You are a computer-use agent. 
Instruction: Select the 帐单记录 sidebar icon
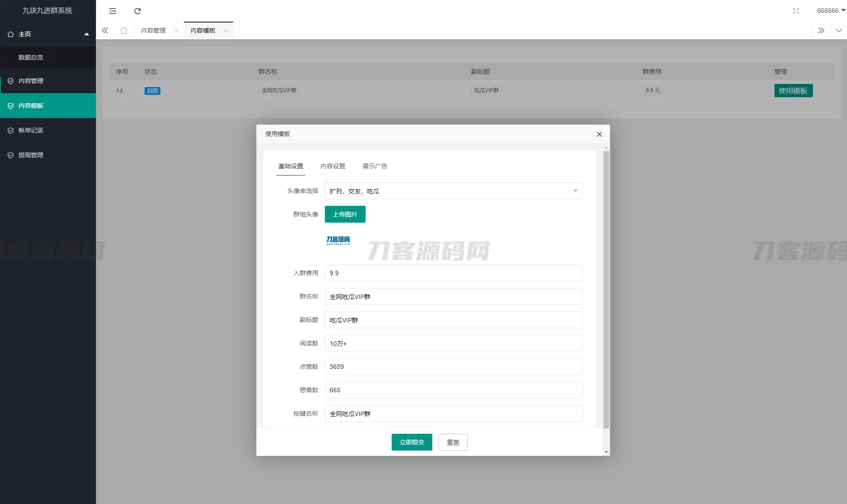[x=10, y=130]
